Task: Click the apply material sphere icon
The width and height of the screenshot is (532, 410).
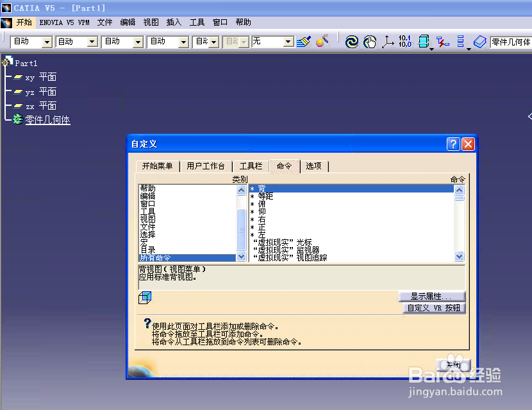Action: pos(322,41)
